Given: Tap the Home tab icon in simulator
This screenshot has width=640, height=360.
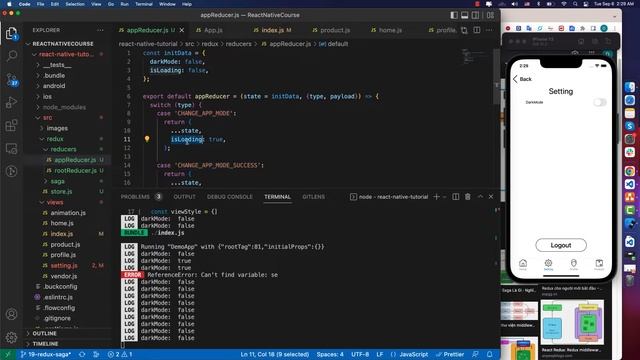Looking at the screenshot, I should click(x=523, y=264).
